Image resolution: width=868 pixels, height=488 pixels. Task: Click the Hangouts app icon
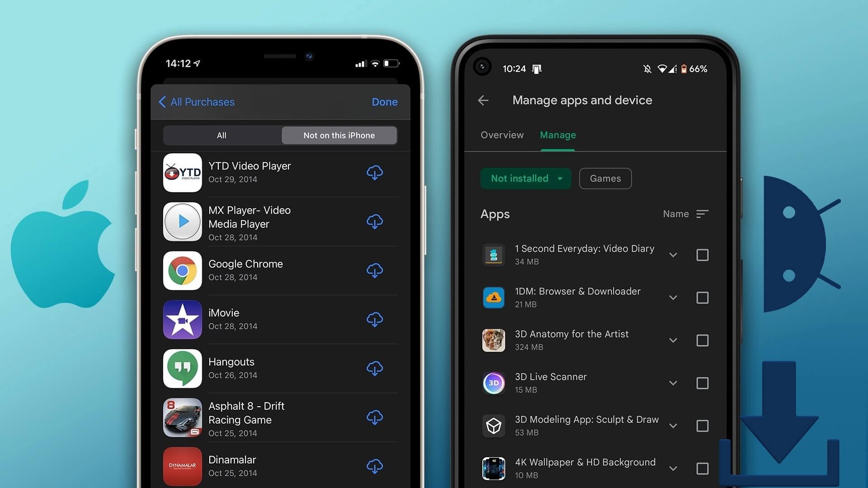pos(183,368)
